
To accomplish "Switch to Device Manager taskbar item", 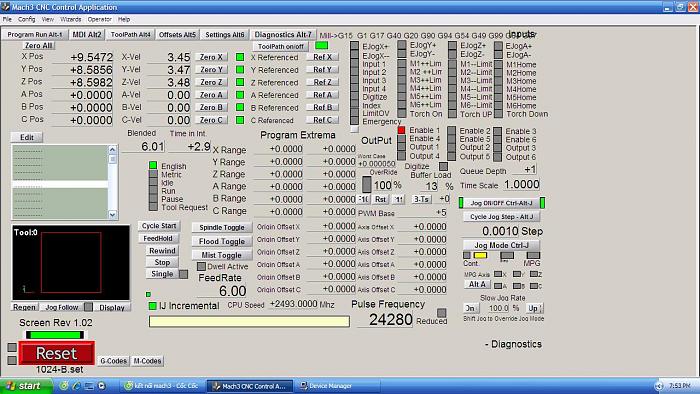I will 336,386.
